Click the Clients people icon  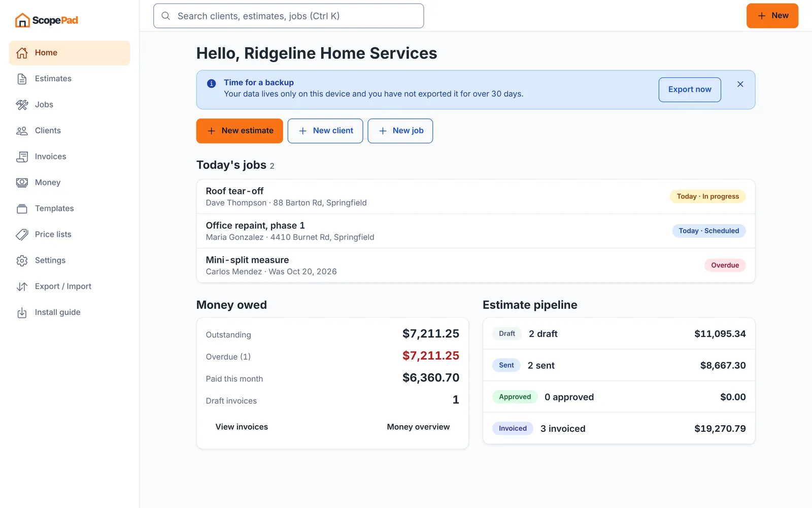pos(22,131)
